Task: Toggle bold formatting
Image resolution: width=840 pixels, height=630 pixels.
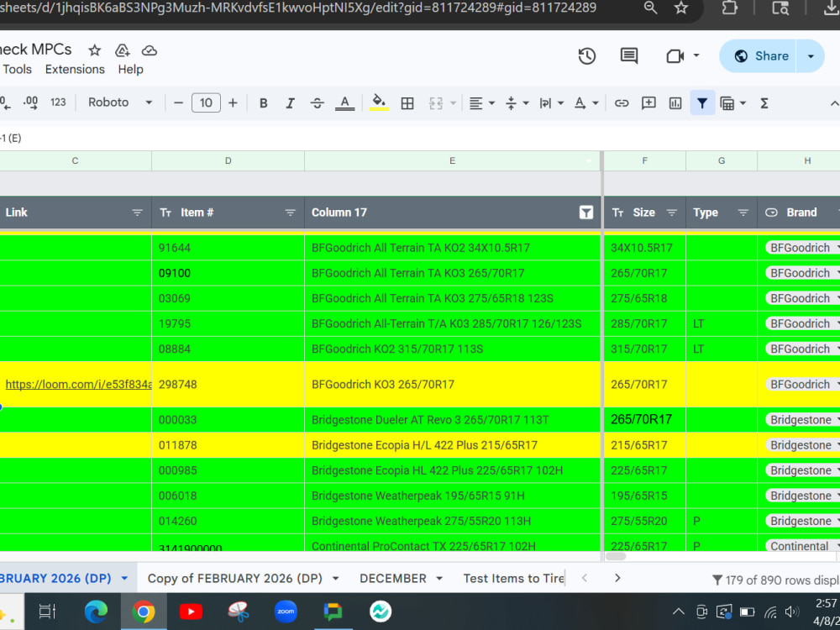Action: click(264, 102)
